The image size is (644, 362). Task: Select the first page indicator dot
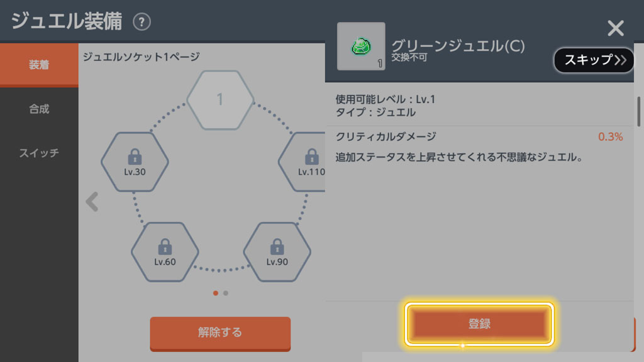216,293
